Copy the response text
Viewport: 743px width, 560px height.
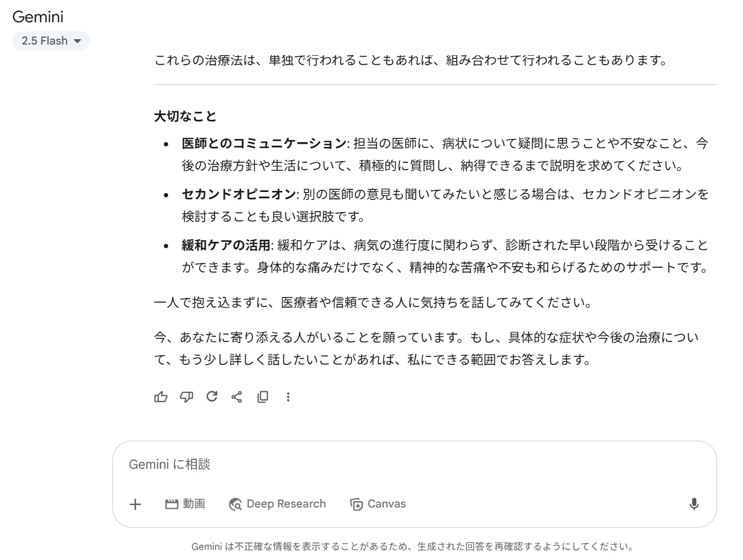pyautogui.click(x=263, y=397)
